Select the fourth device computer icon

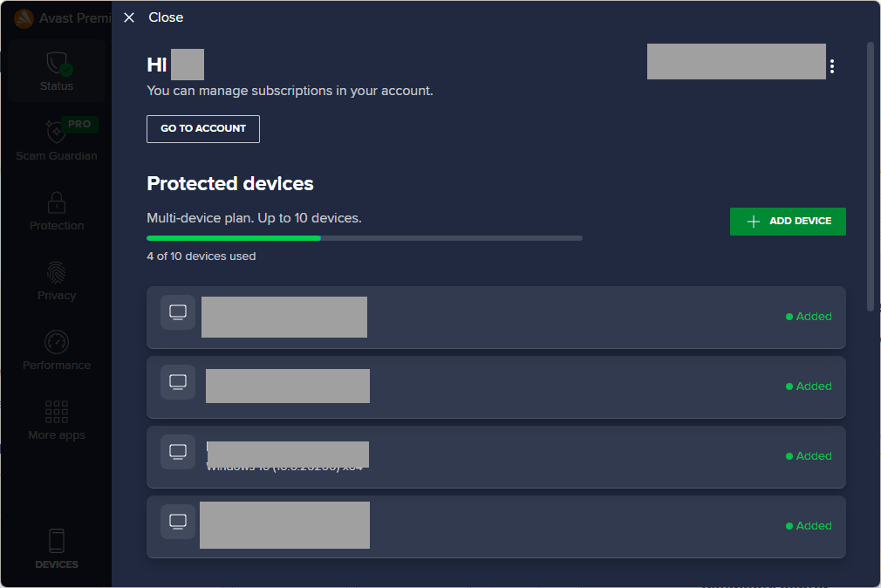[178, 522]
